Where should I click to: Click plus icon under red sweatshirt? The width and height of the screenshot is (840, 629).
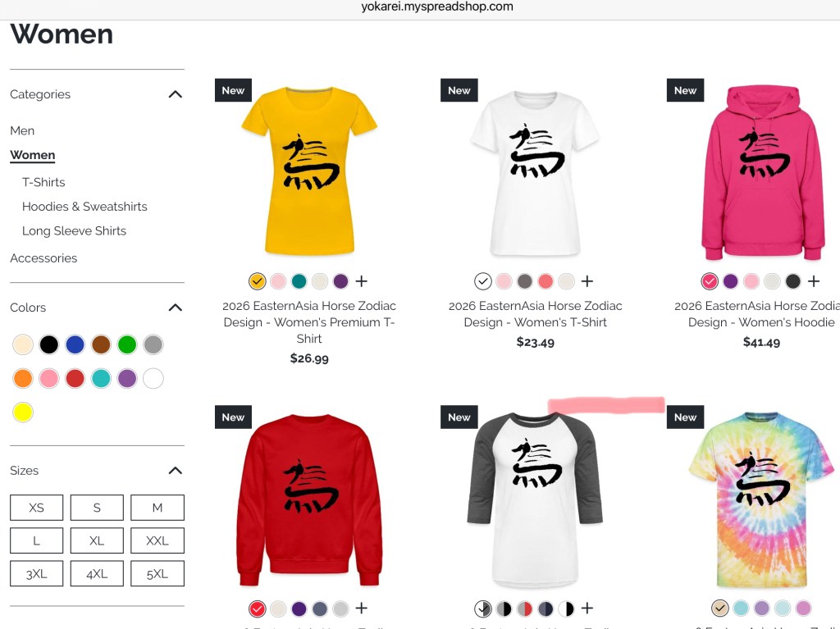[362, 608]
